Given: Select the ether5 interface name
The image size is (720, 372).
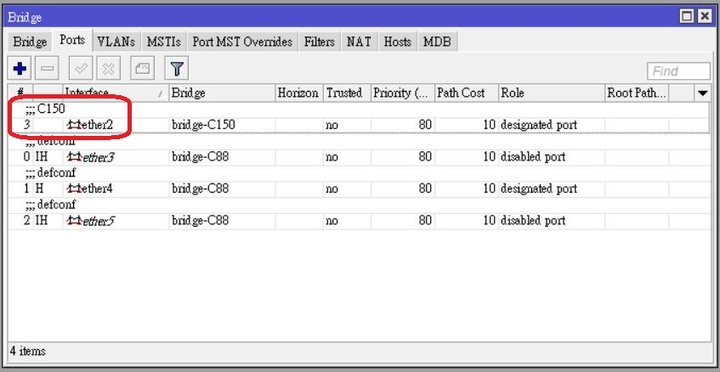Looking at the screenshot, I should click(98, 221).
